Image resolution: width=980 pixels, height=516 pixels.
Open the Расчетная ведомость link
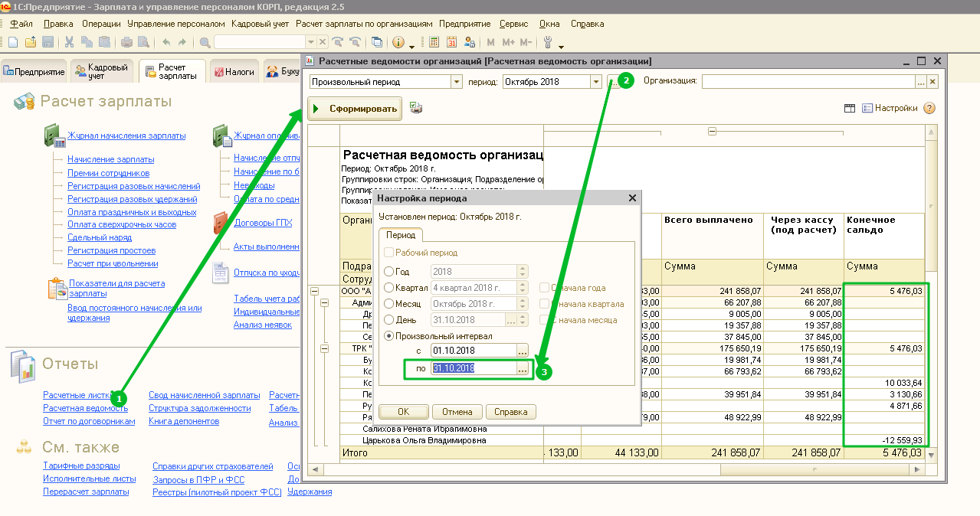pyautogui.click(x=85, y=408)
